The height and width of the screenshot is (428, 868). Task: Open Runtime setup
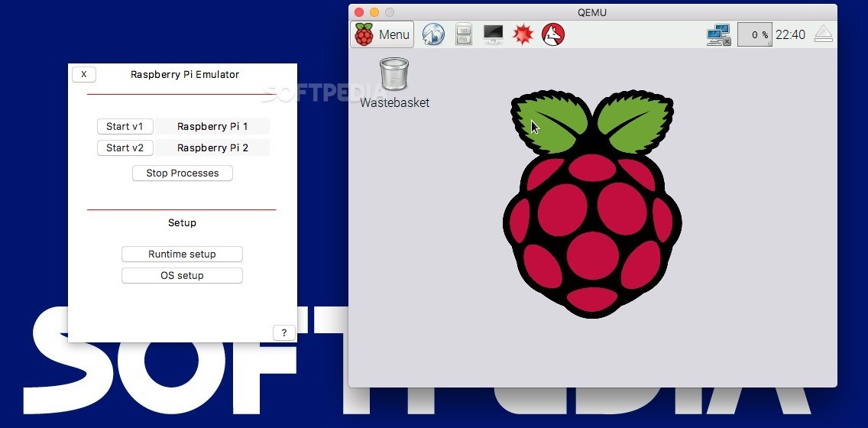(x=182, y=255)
